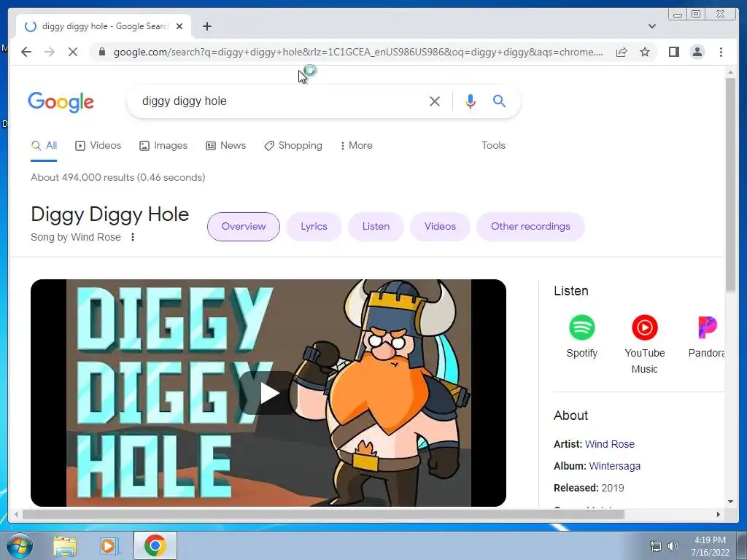Expand the More search options
747x560 pixels.
pos(356,146)
